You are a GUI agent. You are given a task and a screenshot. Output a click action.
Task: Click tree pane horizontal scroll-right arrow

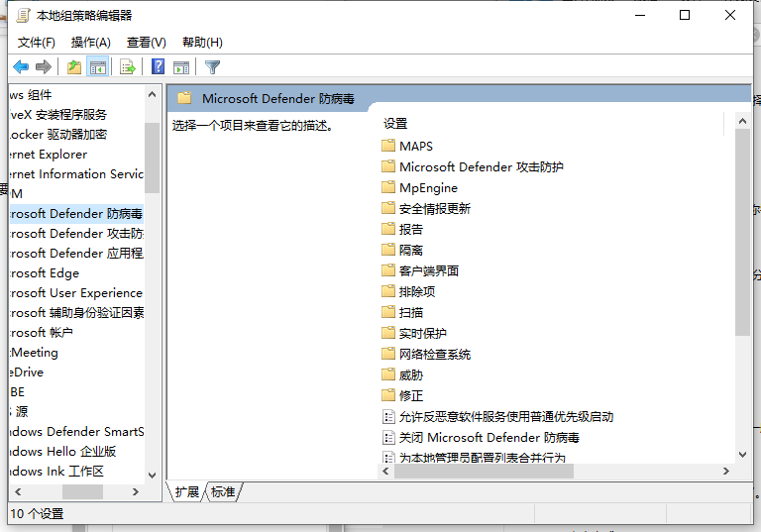click(136, 492)
